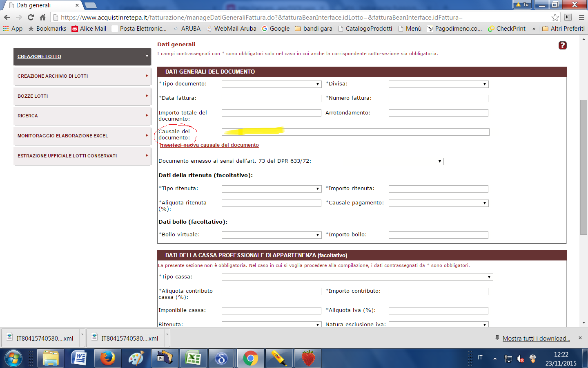Screen dimensions: 588x368
Task: Open the Causale pagamento dropdown
Action: coord(439,203)
